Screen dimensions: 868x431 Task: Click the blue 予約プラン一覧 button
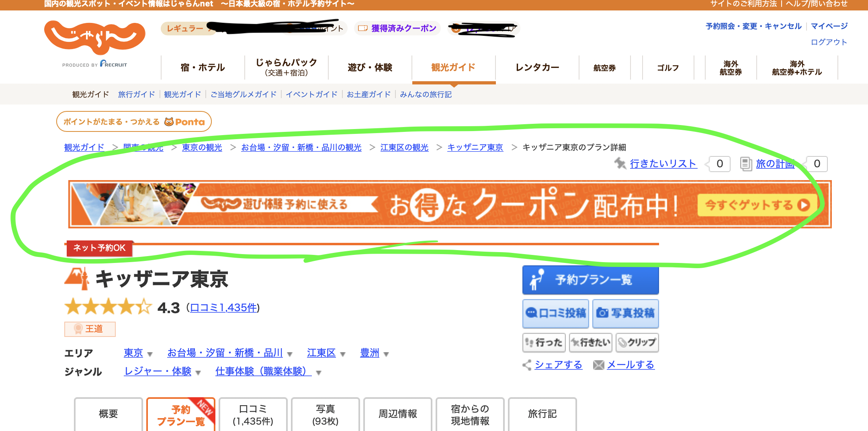click(591, 280)
